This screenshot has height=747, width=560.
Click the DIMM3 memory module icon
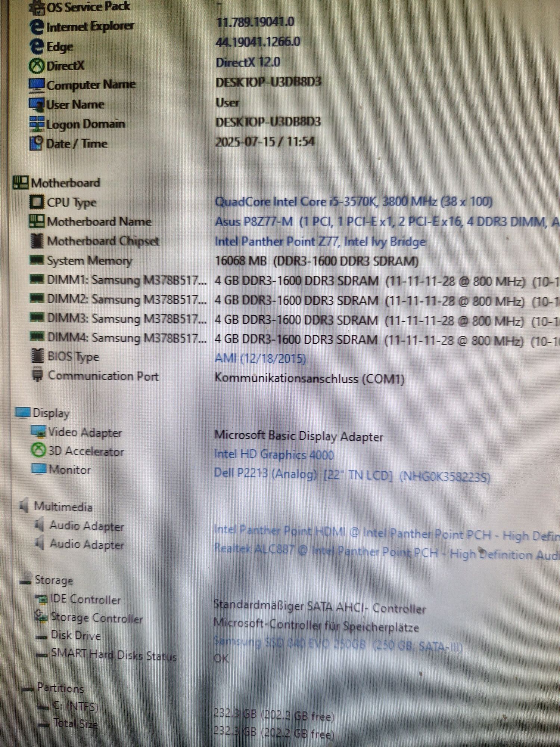(x=37, y=317)
